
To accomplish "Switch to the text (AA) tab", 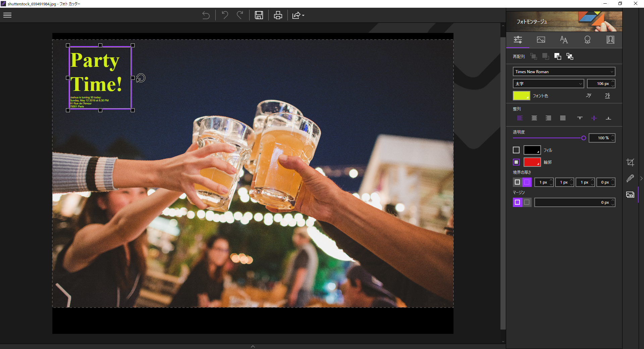I will point(564,40).
